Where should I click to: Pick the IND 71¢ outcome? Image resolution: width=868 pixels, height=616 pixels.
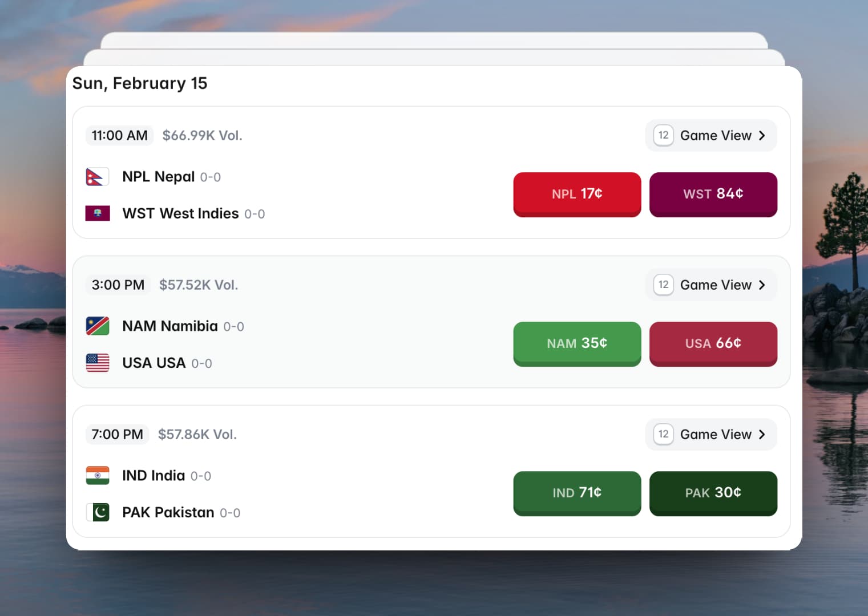[577, 493]
